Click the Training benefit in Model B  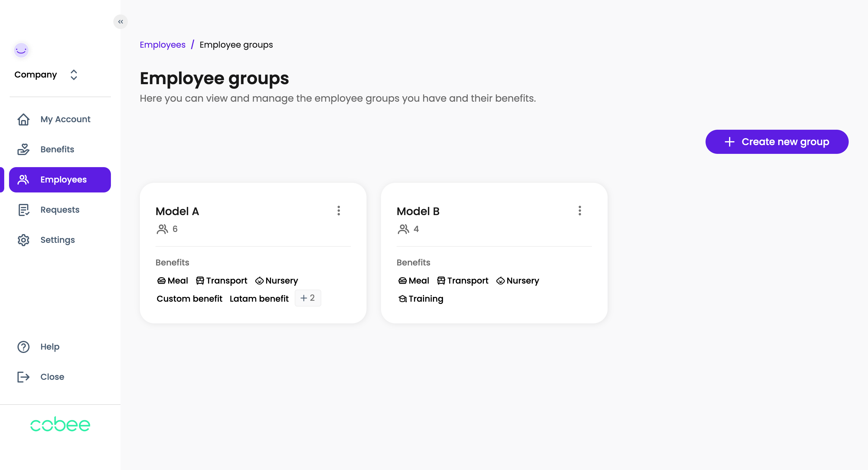click(421, 299)
